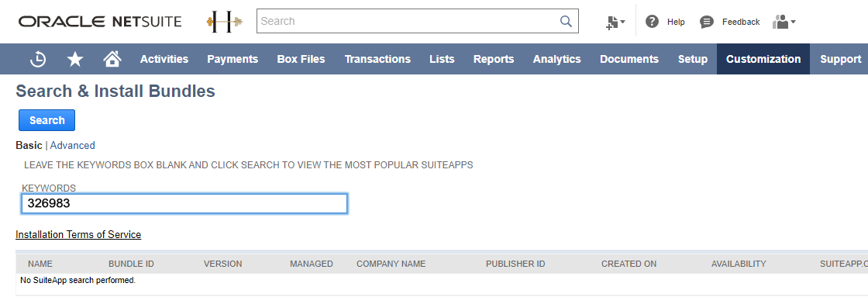Click the magnifier icon in global search

click(x=566, y=21)
